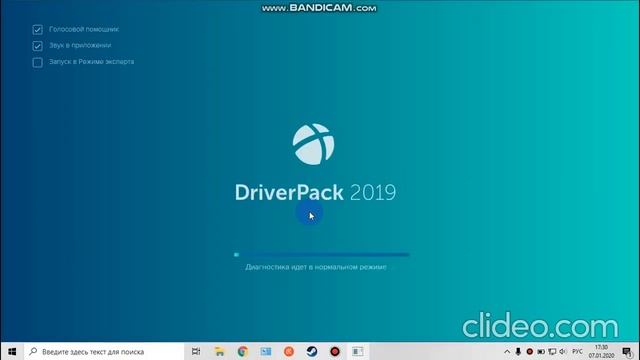The height and width of the screenshot is (360, 640).
Task: Switch input language РУС
Action: 577,351
